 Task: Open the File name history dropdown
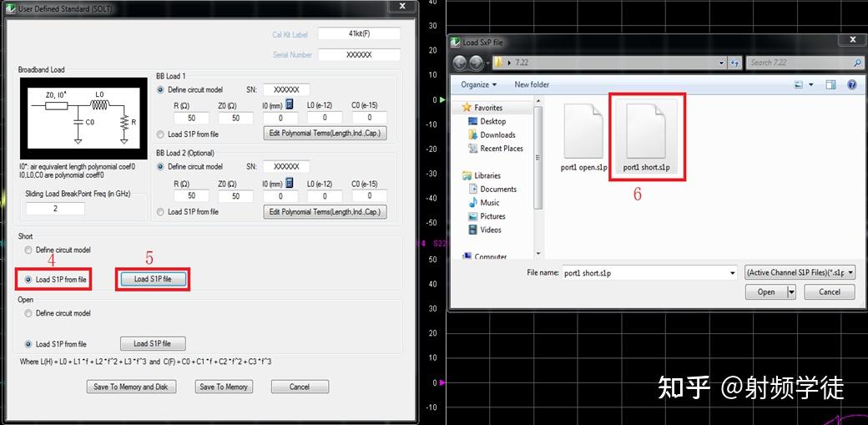(733, 273)
